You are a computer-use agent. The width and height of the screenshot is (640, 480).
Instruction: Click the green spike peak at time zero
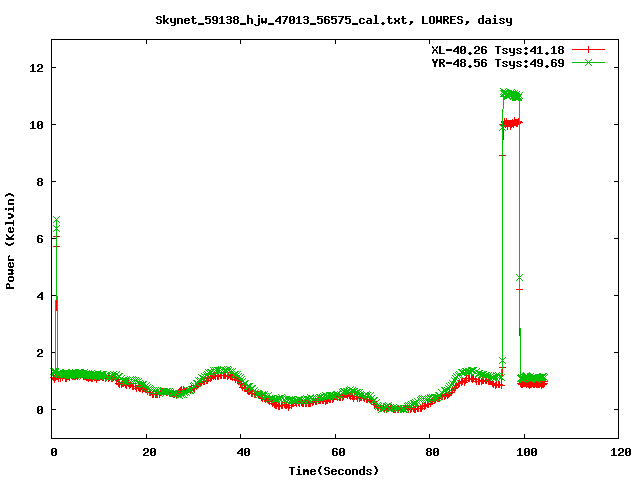[56, 220]
